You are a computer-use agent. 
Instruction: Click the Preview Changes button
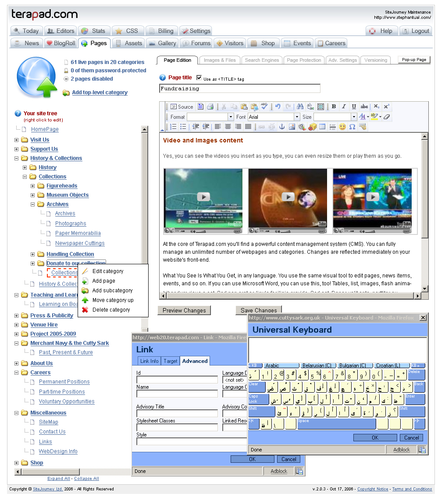click(x=184, y=310)
